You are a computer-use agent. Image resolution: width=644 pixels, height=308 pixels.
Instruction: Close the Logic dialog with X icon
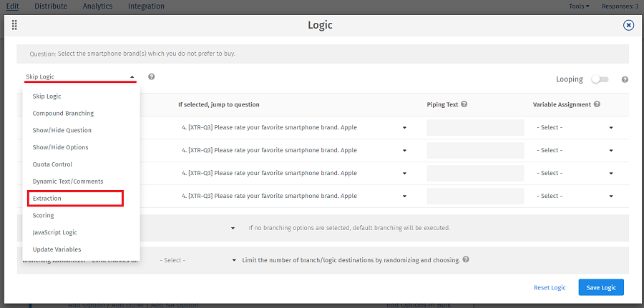click(628, 25)
